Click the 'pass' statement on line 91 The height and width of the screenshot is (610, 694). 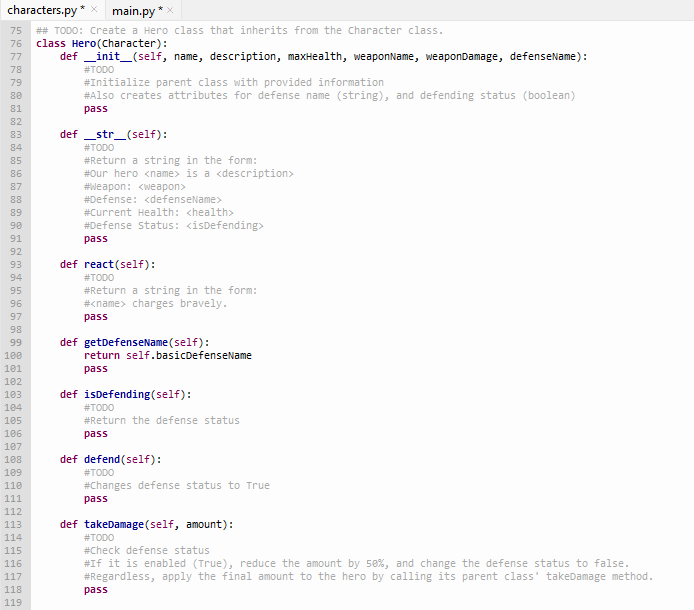(96, 239)
